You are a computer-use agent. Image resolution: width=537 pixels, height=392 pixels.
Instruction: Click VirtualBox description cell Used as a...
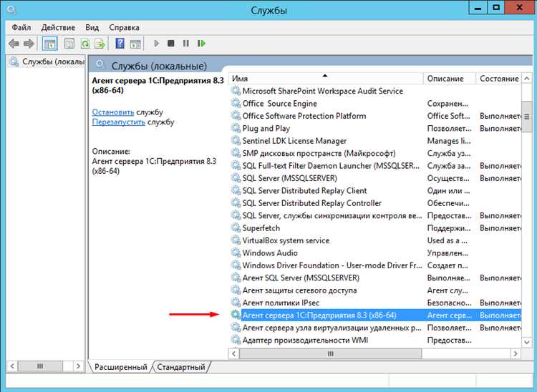click(x=447, y=240)
